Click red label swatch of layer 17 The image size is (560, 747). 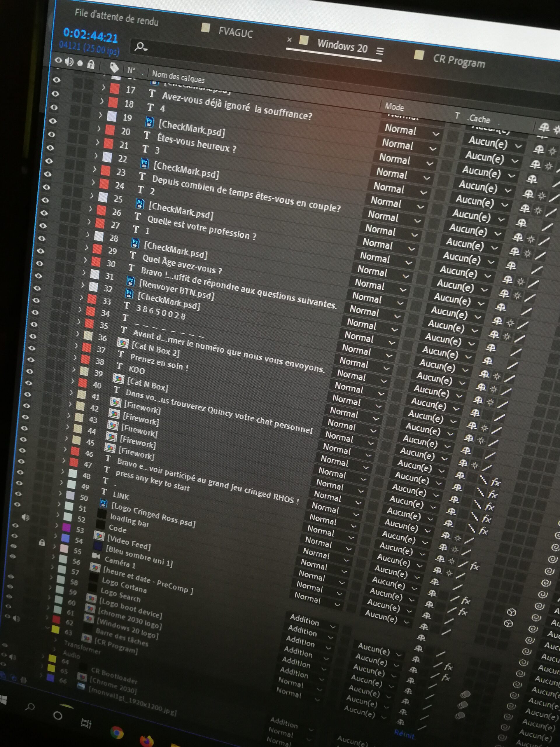click(115, 89)
